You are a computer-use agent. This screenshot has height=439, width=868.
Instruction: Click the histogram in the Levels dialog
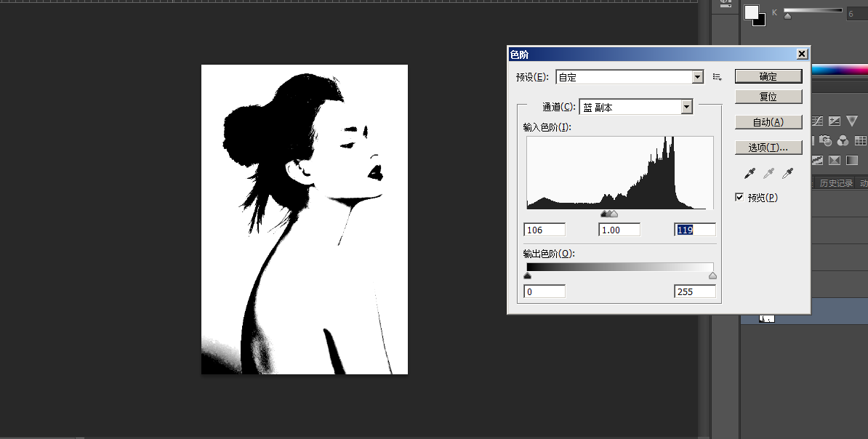tap(620, 173)
